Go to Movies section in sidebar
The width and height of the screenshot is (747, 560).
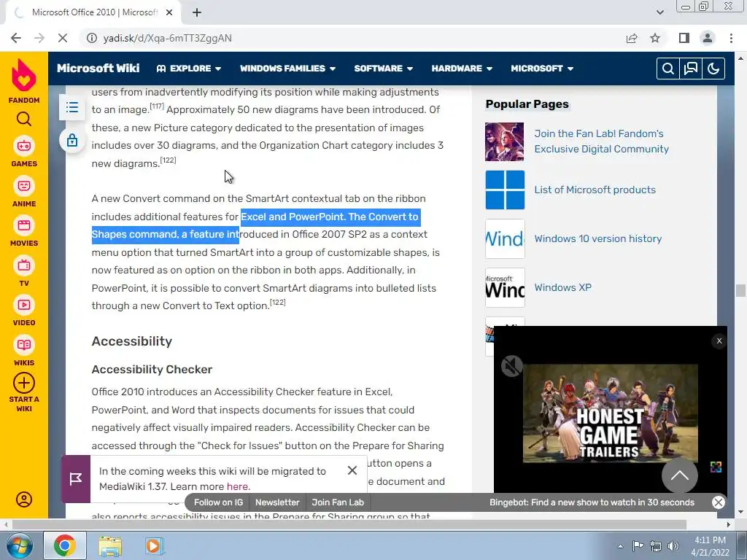point(24,231)
